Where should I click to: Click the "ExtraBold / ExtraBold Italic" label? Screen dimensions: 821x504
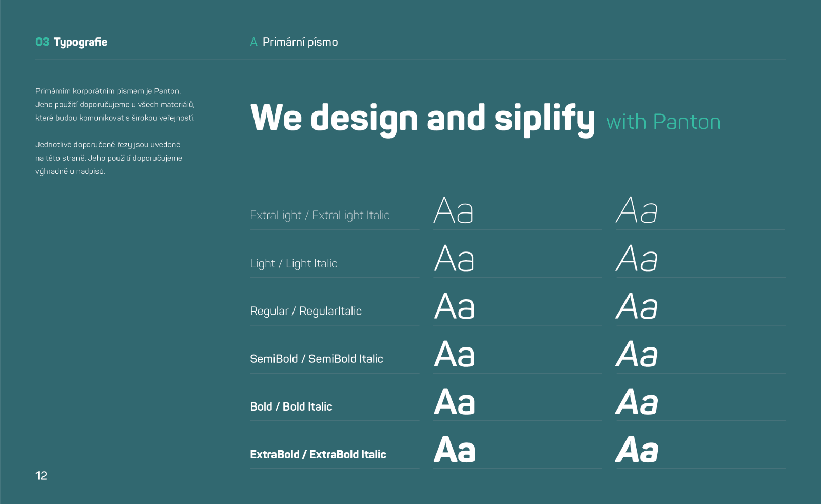pyautogui.click(x=318, y=455)
